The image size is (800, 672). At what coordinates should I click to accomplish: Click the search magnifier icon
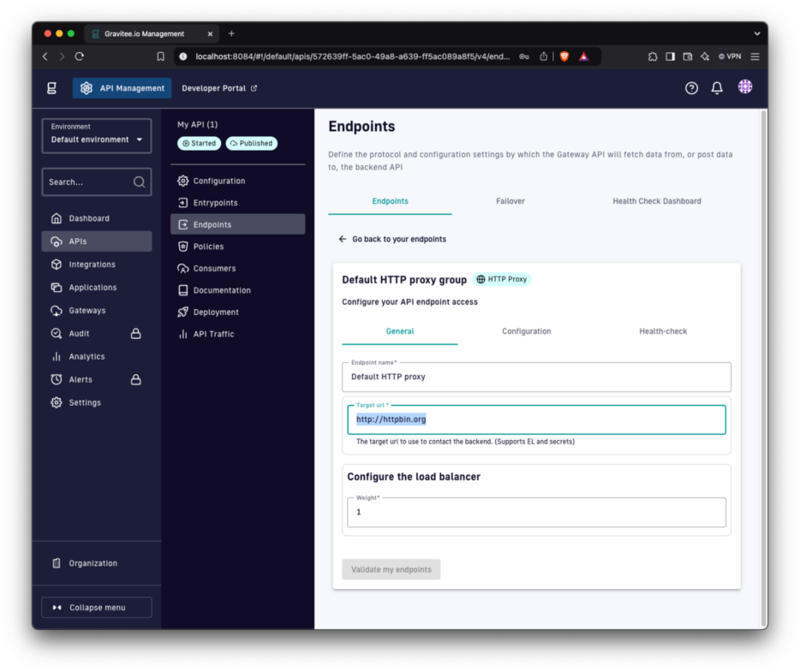coord(140,182)
